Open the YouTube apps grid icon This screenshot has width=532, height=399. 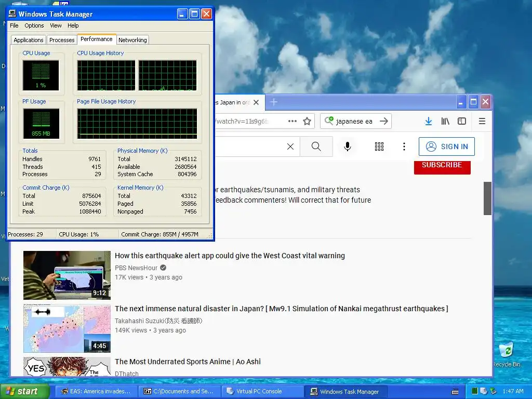pos(379,147)
